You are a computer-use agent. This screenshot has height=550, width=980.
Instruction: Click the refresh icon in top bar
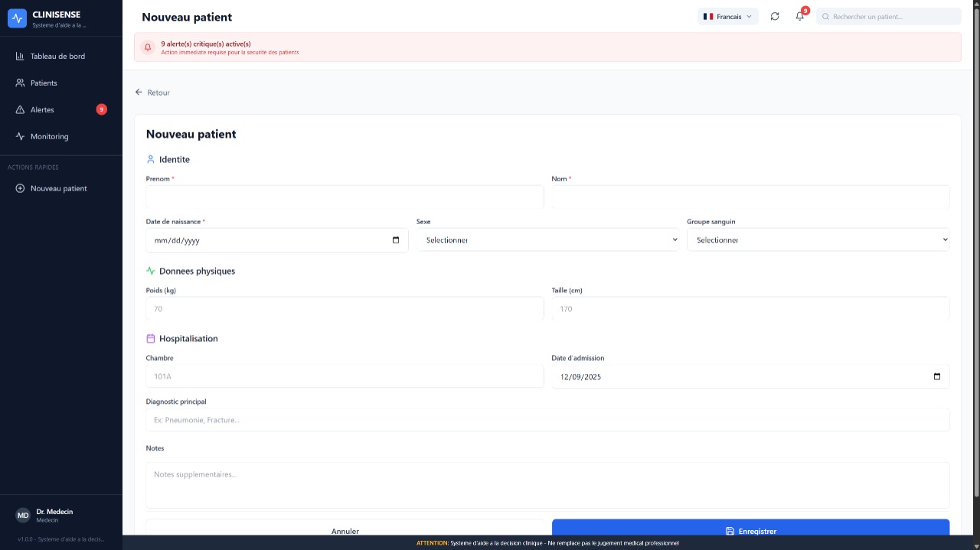coord(775,16)
